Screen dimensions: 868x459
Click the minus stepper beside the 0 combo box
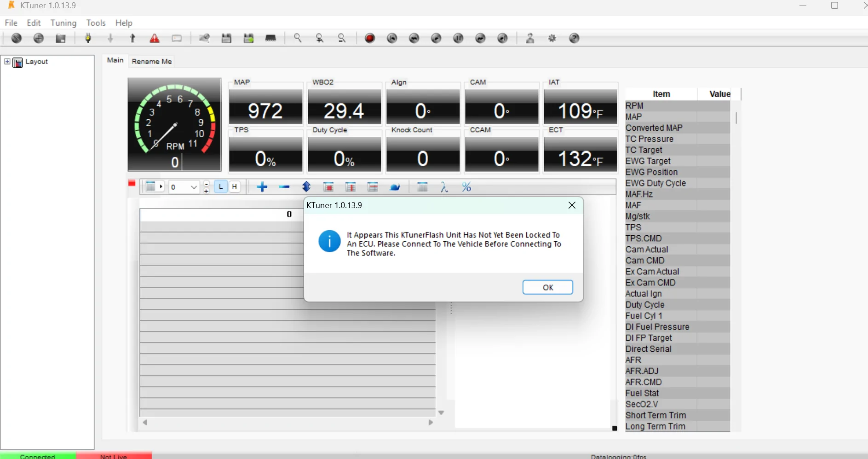tap(207, 183)
